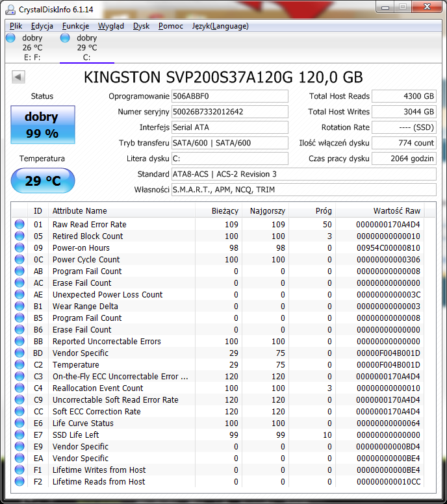
Task: Click the Total Host Writes value 3044 GB
Action: coord(404,112)
